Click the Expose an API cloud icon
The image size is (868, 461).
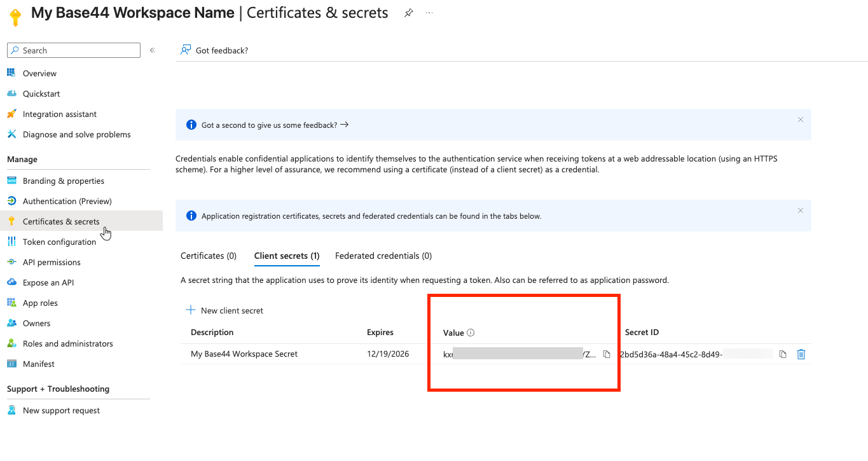point(11,282)
